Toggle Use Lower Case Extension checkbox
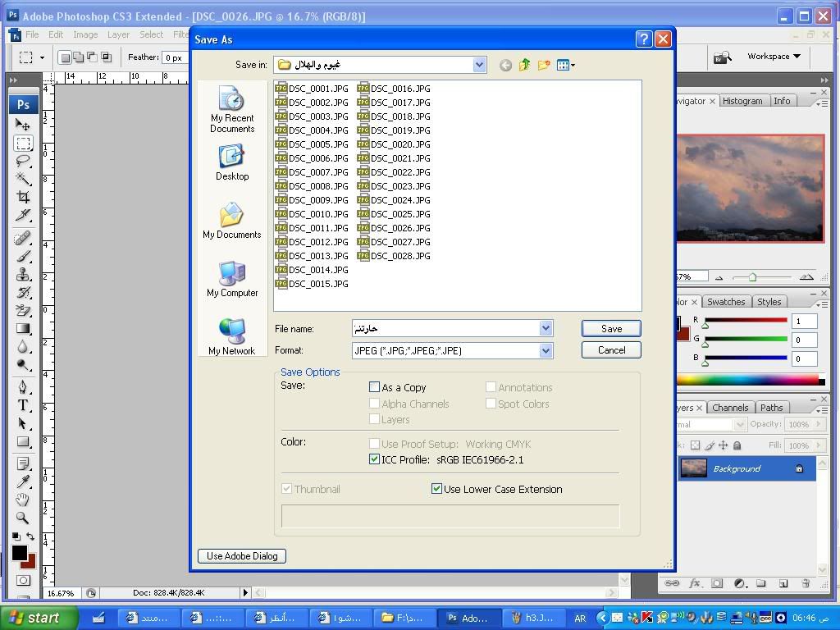Image resolution: width=840 pixels, height=630 pixels. (x=437, y=489)
